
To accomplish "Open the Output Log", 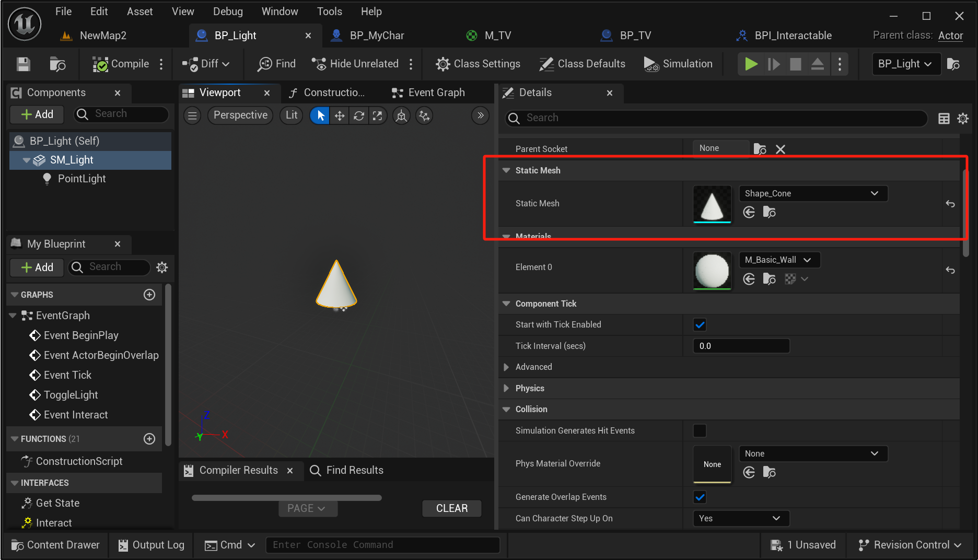I will [x=152, y=545].
